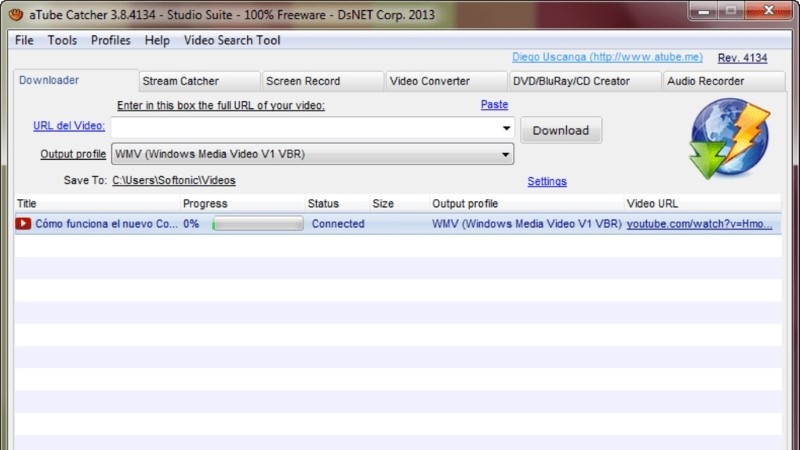This screenshot has width=800, height=450.
Task: Sort by the Size column header
Action: pyautogui.click(x=399, y=204)
